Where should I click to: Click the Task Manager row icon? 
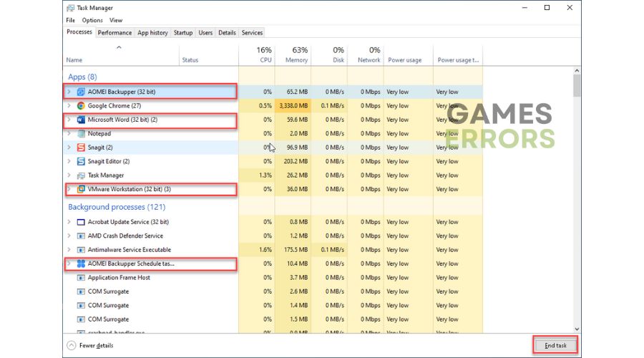(81, 175)
